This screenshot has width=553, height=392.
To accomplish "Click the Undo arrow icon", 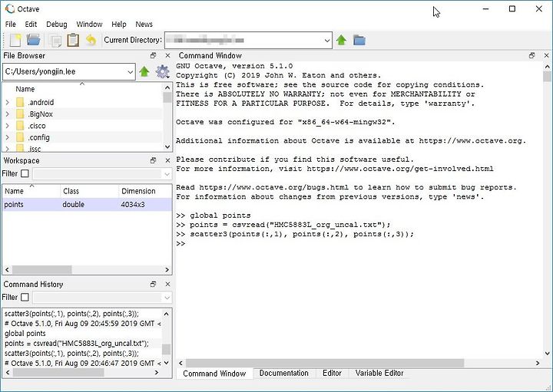I will coord(91,40).
